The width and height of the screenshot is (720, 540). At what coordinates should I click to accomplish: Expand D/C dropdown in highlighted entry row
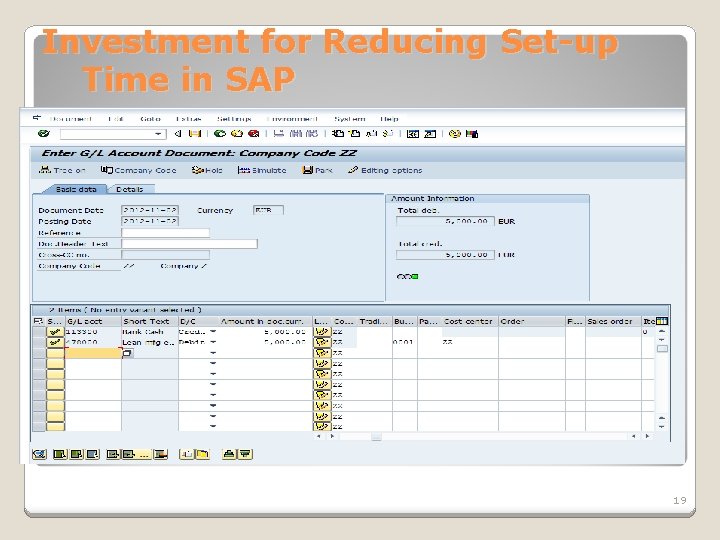point(213,353)
